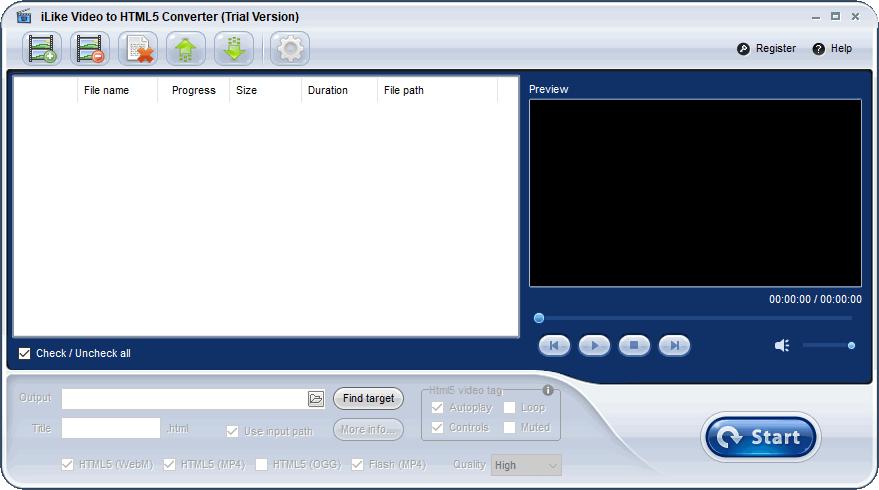Screen dimensions: 879x490
Task: Click the Title input field
Action: pos(111,428)
